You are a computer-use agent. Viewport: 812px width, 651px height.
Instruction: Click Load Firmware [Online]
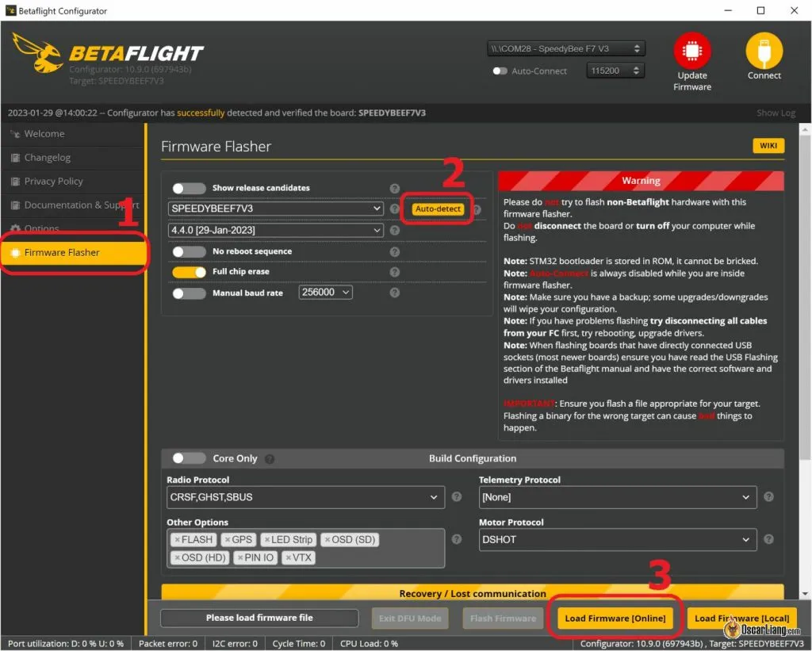click(x=615, y=618)
